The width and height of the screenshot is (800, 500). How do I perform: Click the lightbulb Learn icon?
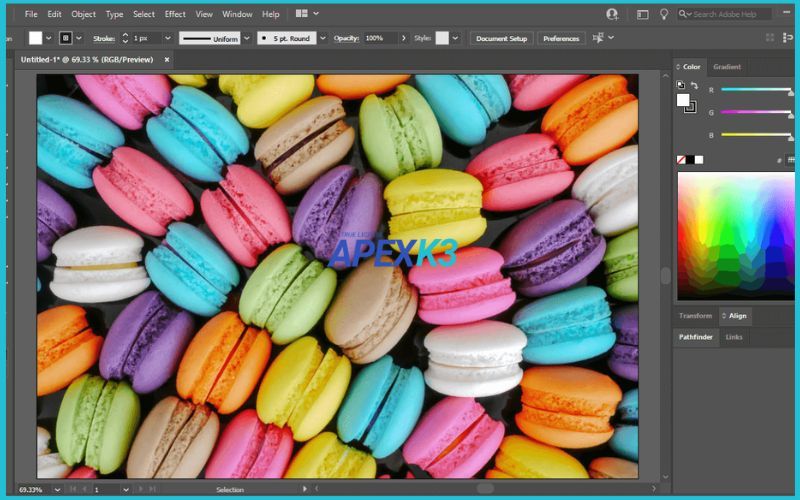point(663,14)
